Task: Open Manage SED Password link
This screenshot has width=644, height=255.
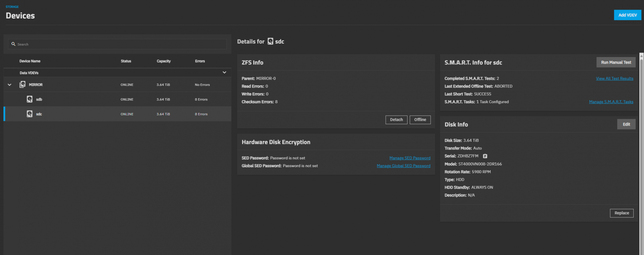Action: [410, 158]
